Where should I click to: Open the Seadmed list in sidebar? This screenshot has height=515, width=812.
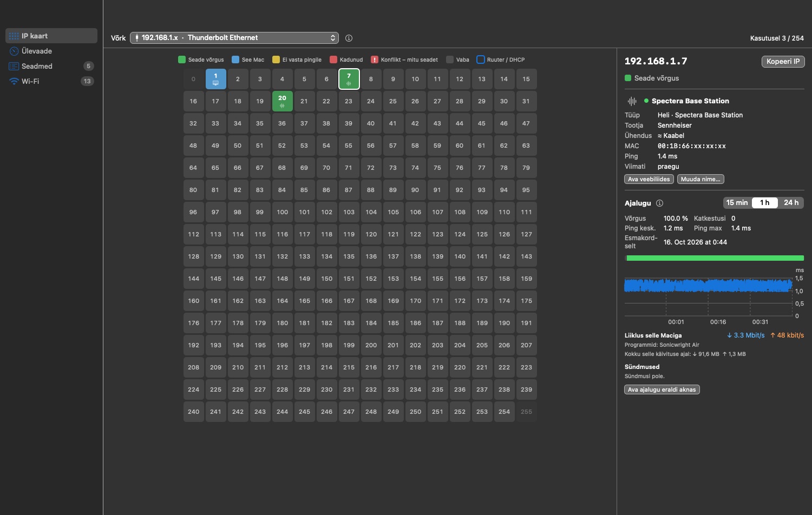coord(51,66)
